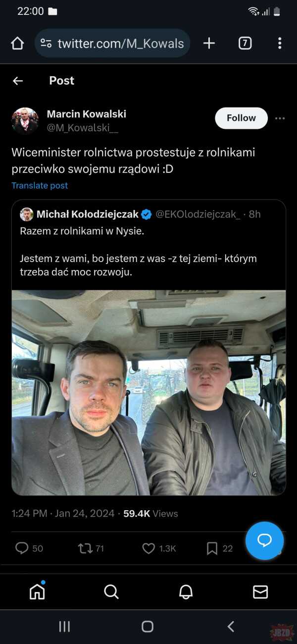Open the tab switcher showing 7 tabs
This screenshot has height=644, width=297.
point(245,44)
